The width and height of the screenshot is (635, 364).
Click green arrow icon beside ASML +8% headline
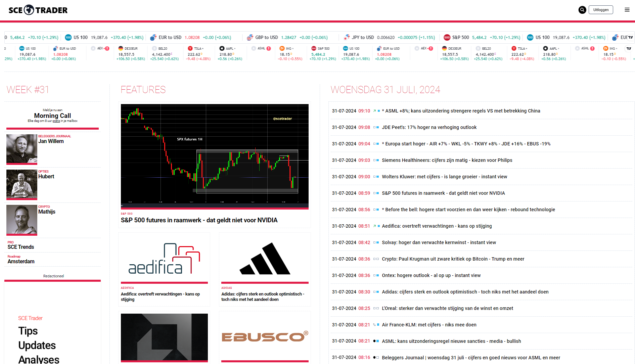click(x=374, y=111)
